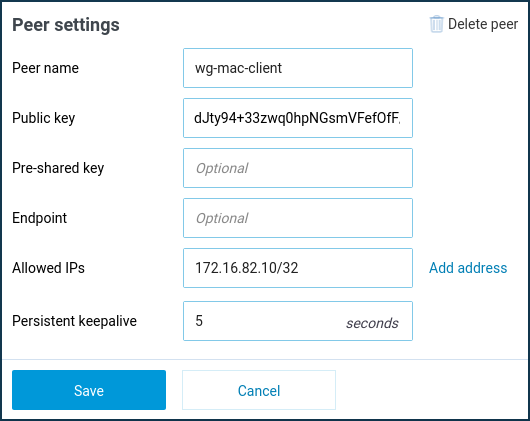Click the Persistent keepalive label
530x421 pixels.
[74, 321]
